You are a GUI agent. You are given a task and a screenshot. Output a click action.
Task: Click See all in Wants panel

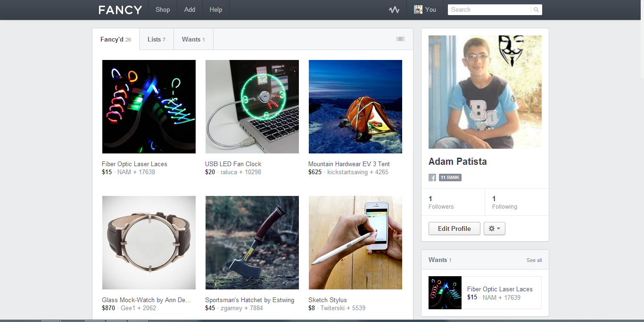coord(534,260)
